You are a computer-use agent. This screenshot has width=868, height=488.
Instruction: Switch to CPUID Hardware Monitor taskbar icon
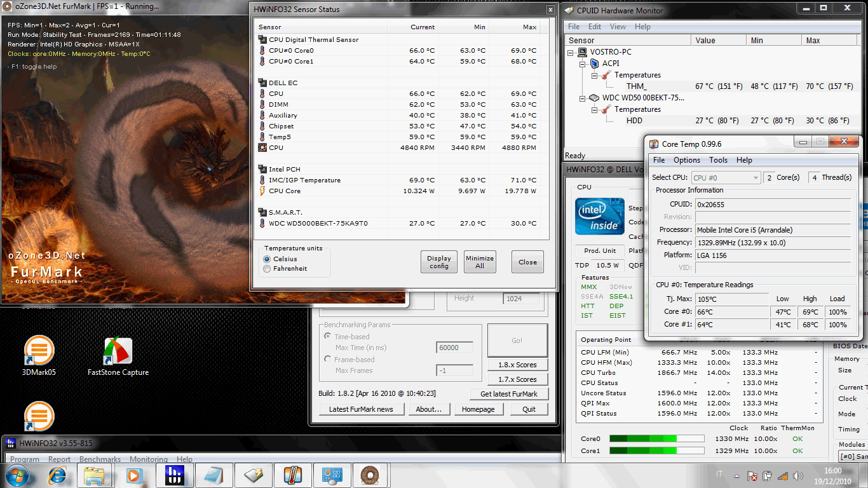(252, 475)
